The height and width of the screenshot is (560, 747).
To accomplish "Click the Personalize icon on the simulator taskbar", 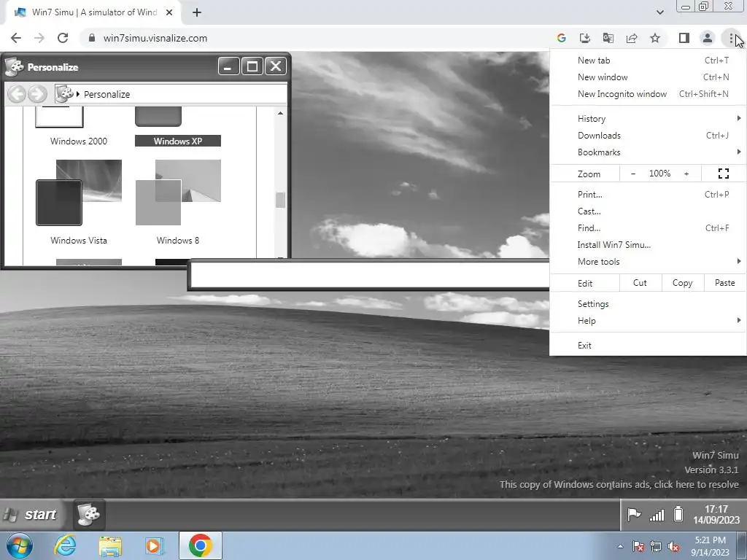I will tap(89, 514).
